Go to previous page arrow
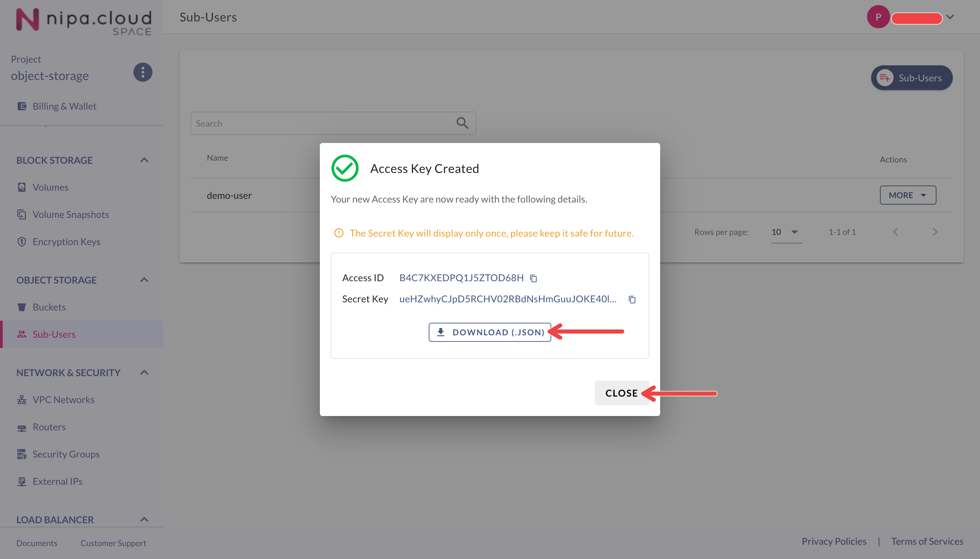980x559 pixels. point(896,232)
